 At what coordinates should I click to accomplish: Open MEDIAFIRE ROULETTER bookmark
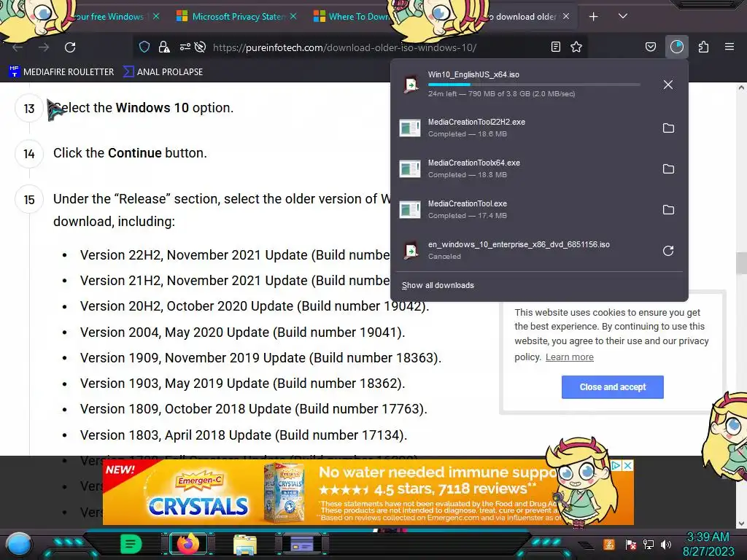(61, 72)
